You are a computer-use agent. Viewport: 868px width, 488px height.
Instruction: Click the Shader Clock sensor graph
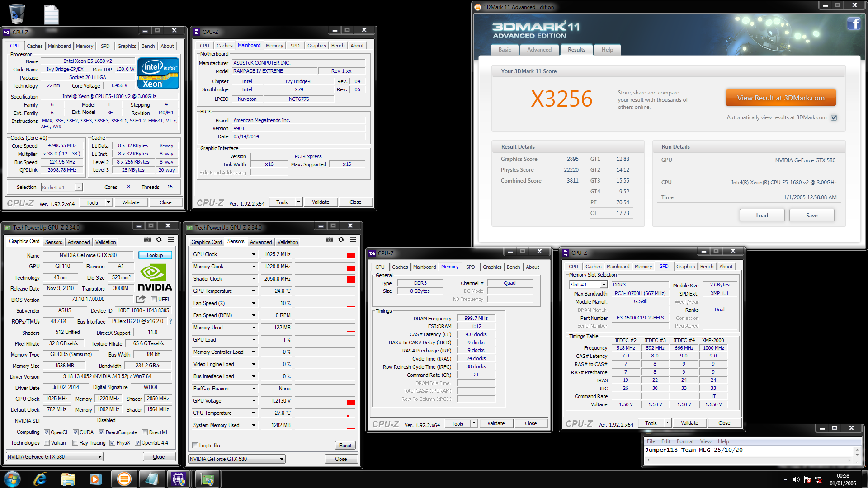325,279
